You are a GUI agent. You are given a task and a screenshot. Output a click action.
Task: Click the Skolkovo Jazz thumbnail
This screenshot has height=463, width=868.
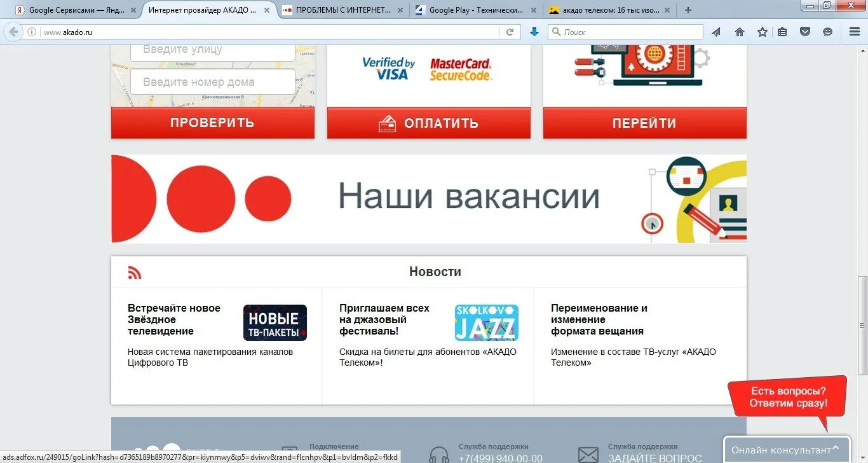click(487, 322)
